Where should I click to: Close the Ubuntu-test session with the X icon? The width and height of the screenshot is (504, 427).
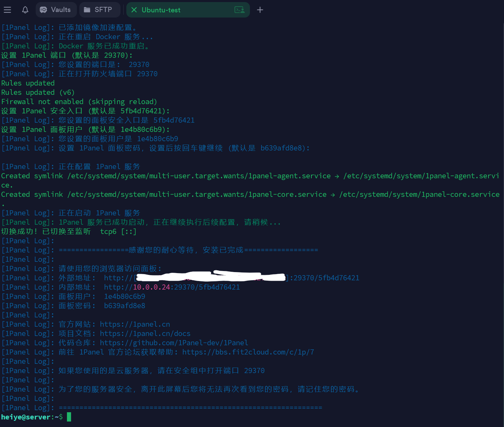click(x=134, y=10)
